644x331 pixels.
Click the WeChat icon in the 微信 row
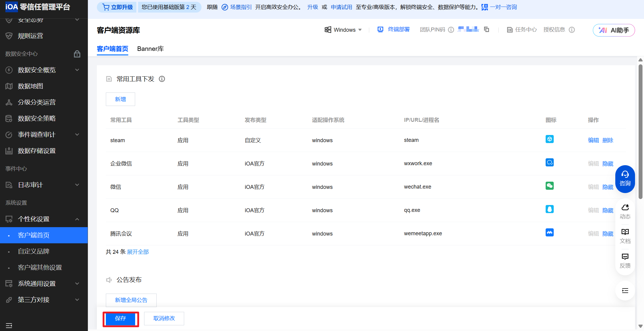point(550,186)
